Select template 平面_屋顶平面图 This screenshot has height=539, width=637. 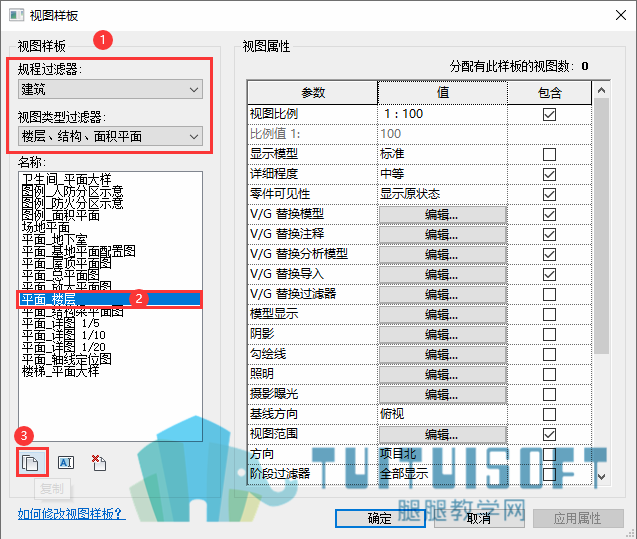point(66,263)
